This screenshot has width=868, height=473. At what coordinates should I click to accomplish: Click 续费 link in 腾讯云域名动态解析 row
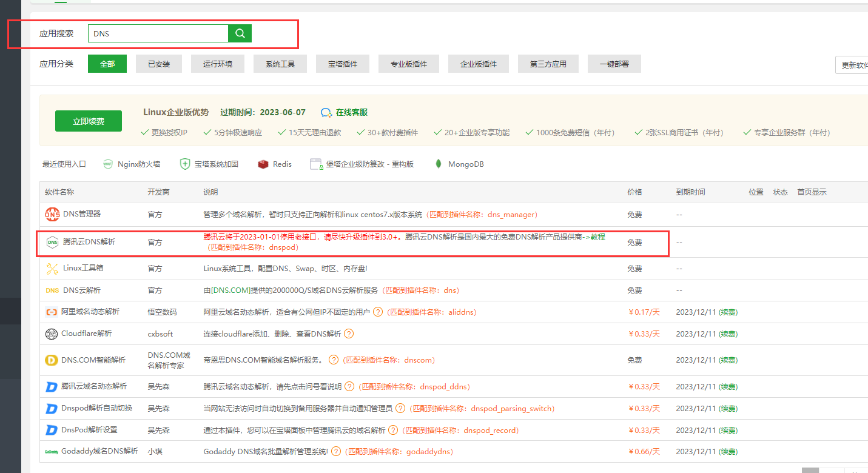[x=728, y=387]
